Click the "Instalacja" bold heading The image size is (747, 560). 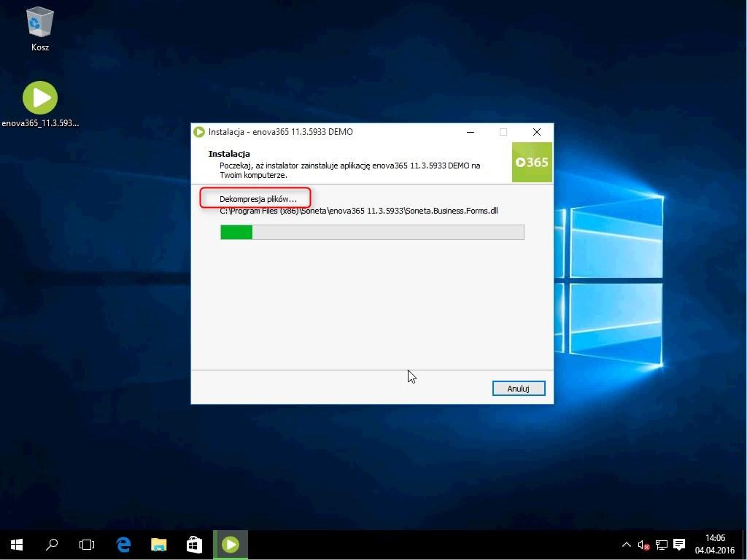pyautogui.click(x=228, y=154)
